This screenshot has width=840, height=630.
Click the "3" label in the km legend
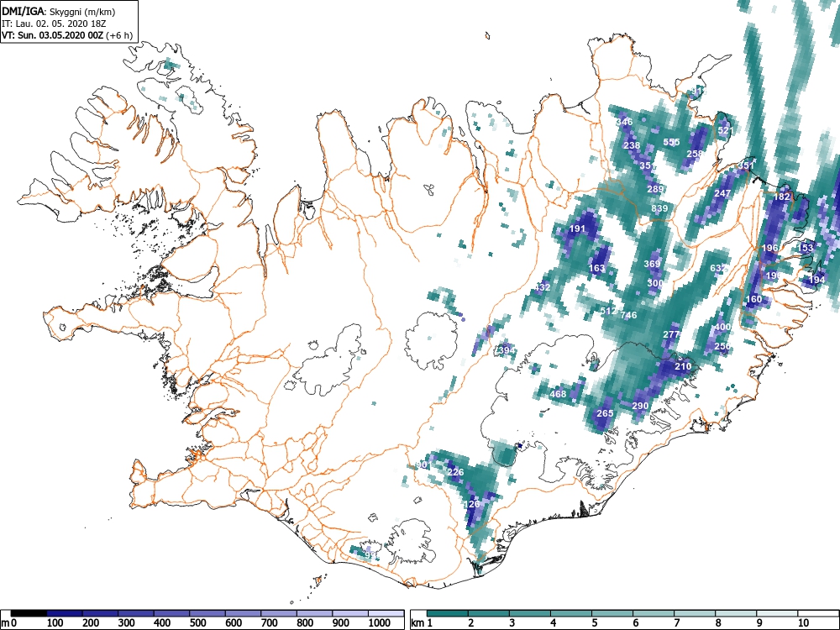click(512, 623)
